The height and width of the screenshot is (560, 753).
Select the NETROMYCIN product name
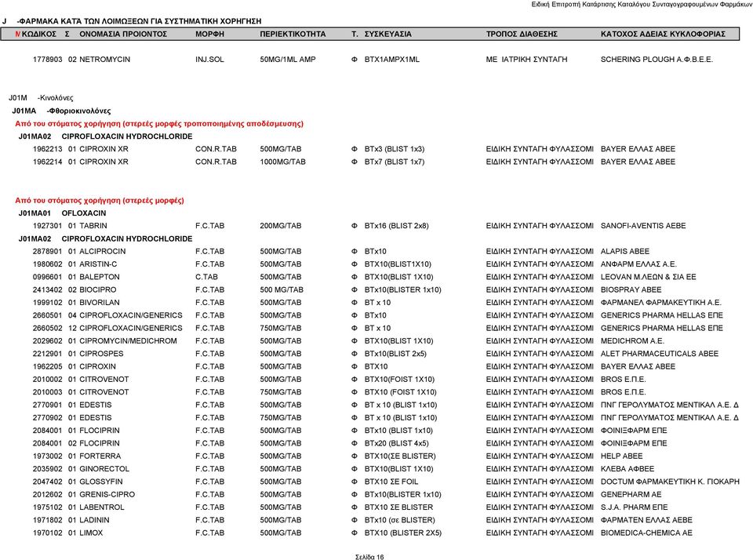(x=104, y=60)
